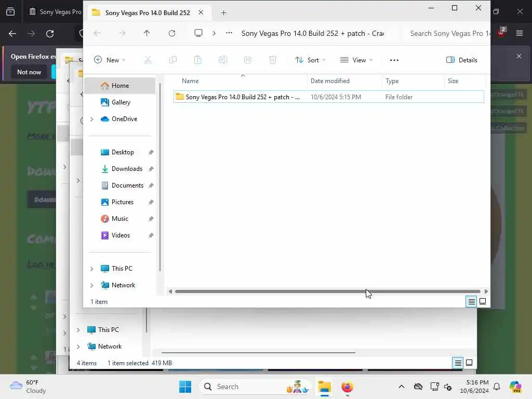Open Downloads quick access folder
Viewport: 532px width, 399px height.
[x=120, y=169]
